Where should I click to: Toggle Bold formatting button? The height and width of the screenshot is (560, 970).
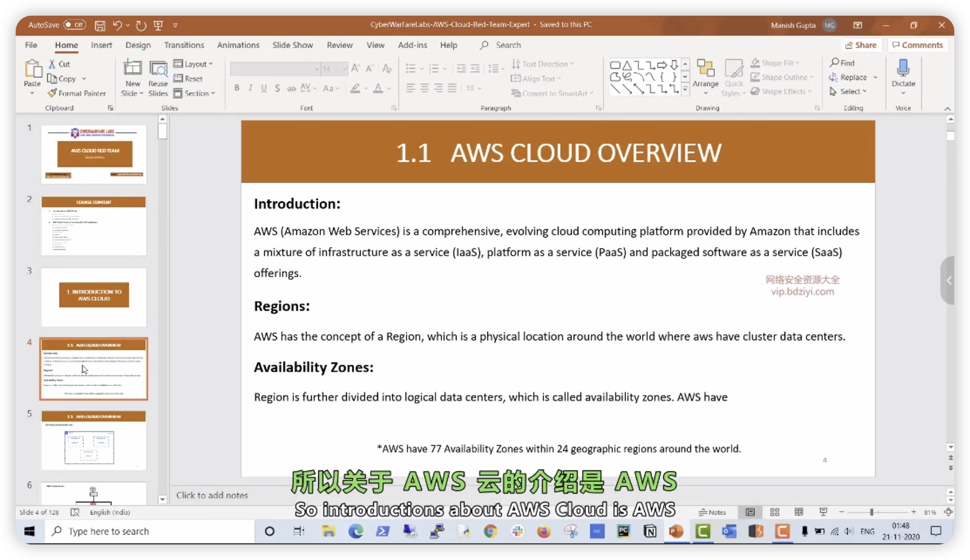pos(237,88)
